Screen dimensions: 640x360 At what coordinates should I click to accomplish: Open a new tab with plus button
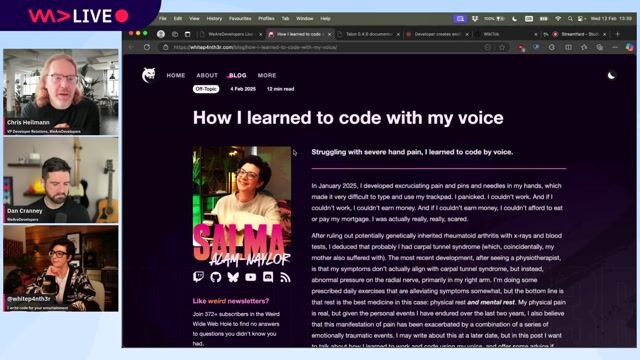618,34
